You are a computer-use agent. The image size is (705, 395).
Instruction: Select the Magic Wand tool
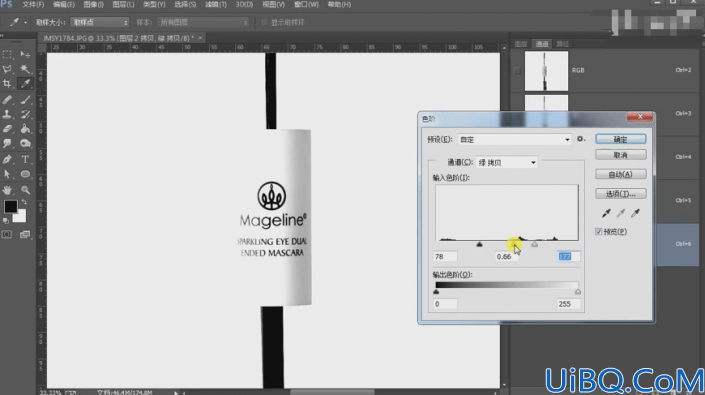click(x=25, y=69)
